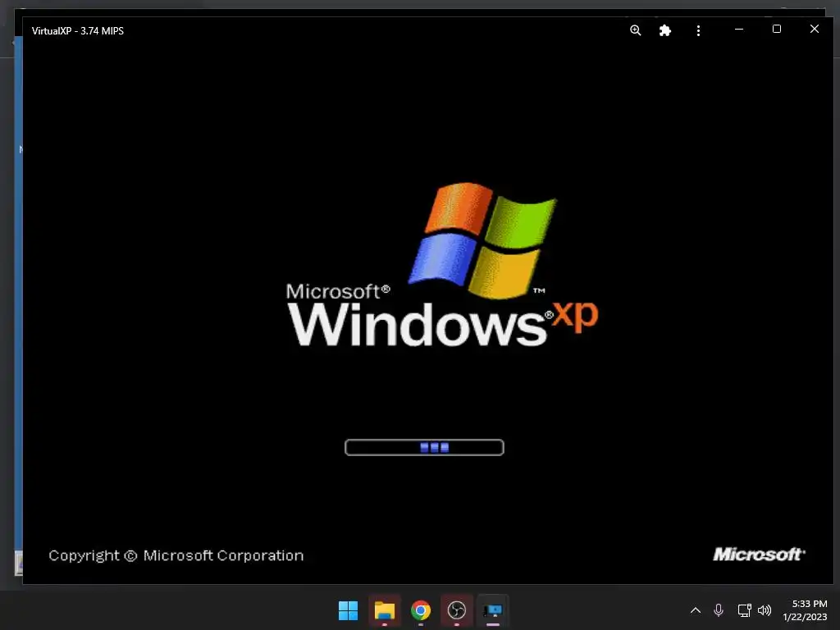This screenshot has width=840, height=630.
Task: Switch to OBS Studio on the taskbar
Action: click(456, 610)
